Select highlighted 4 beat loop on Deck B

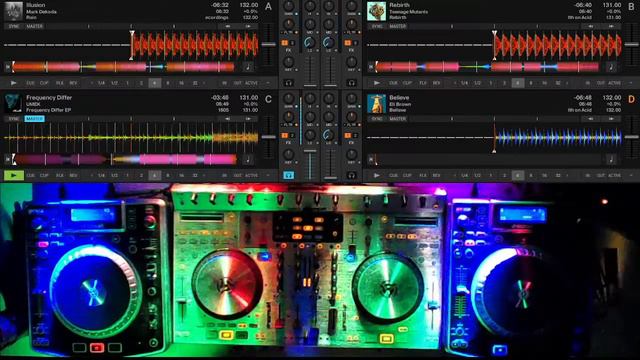pos(518,83)
